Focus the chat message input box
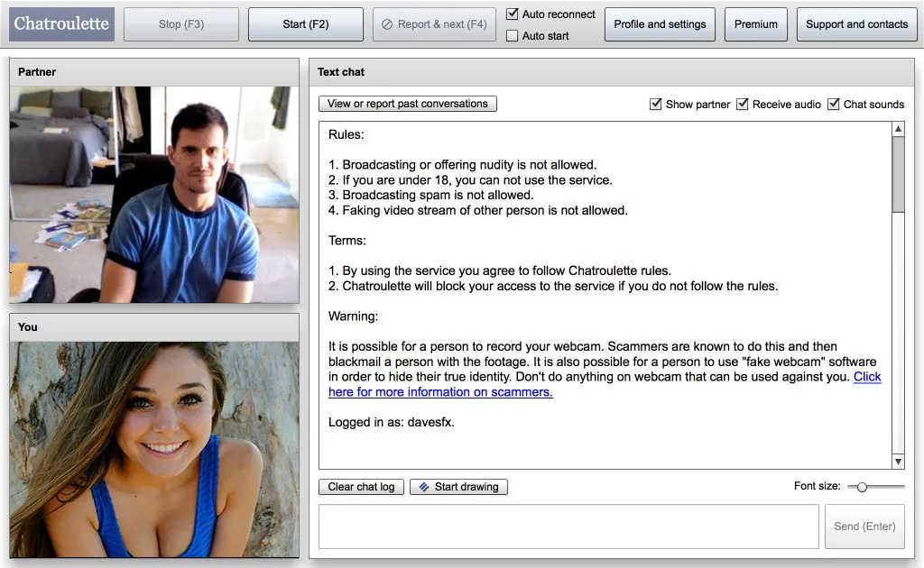Screen dimensions: 924x568 [568, 527]
